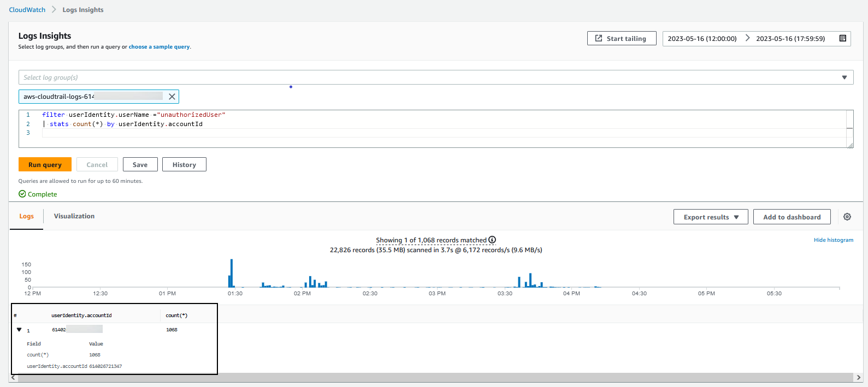Click Start tailing button
Screen dimensions: 868x387
coord(622,38)
